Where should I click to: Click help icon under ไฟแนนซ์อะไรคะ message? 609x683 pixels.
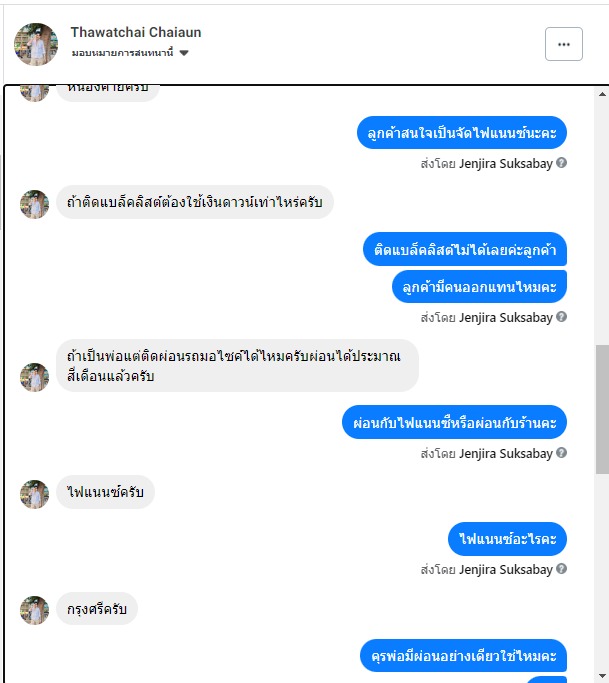[x=562, y=568]
